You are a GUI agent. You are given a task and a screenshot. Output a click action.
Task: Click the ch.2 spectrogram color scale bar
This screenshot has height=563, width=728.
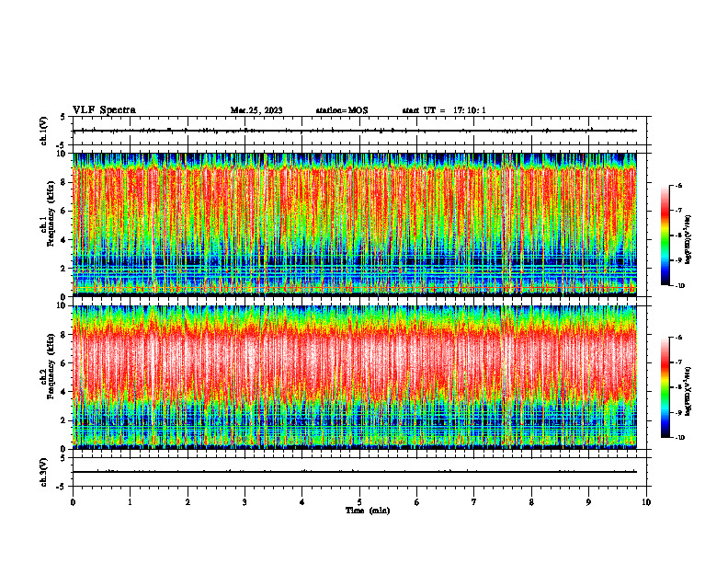pos(665,387)
